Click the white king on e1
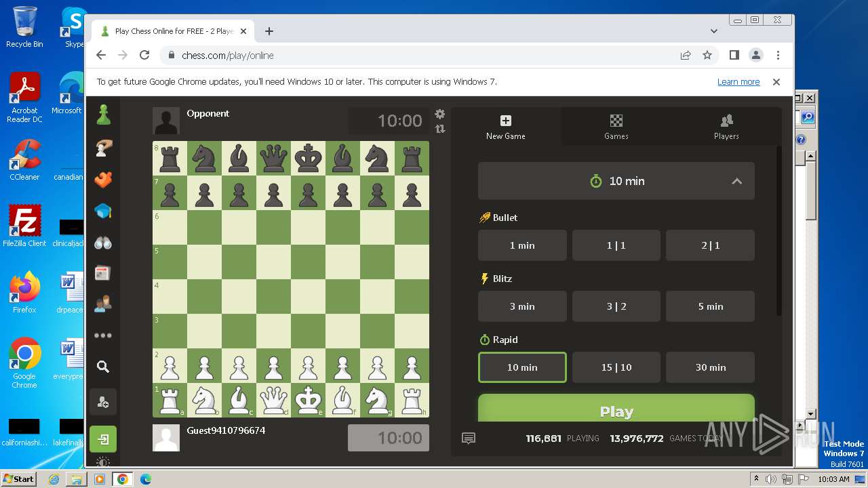Image resolution: width=868 pixels, height=488 pixels. [x=308, y=400]
